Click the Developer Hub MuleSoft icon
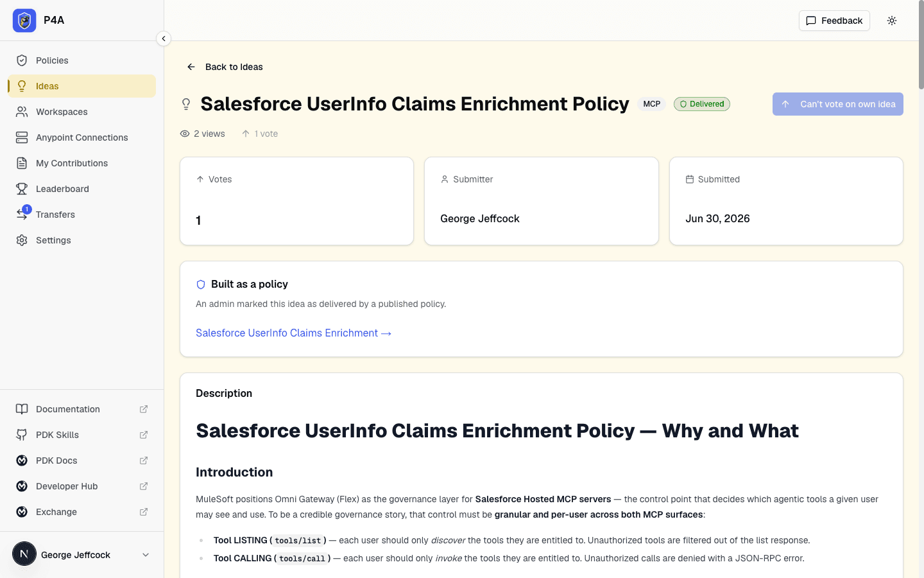 coord(22,486)
